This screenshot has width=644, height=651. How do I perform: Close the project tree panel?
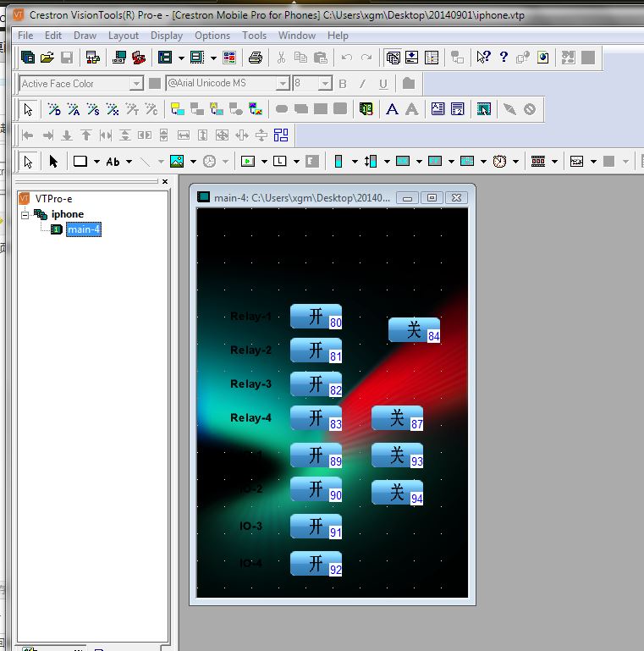(x=165, y=181)
